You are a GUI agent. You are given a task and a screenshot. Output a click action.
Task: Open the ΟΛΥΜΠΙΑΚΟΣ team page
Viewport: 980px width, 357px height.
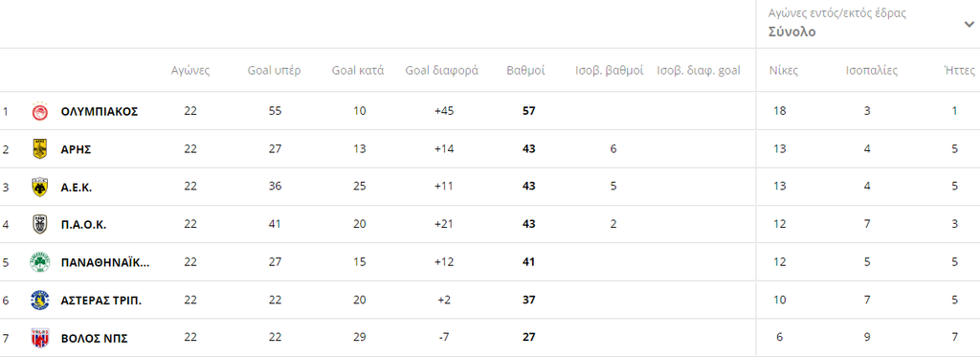click(x=100, y=111)
